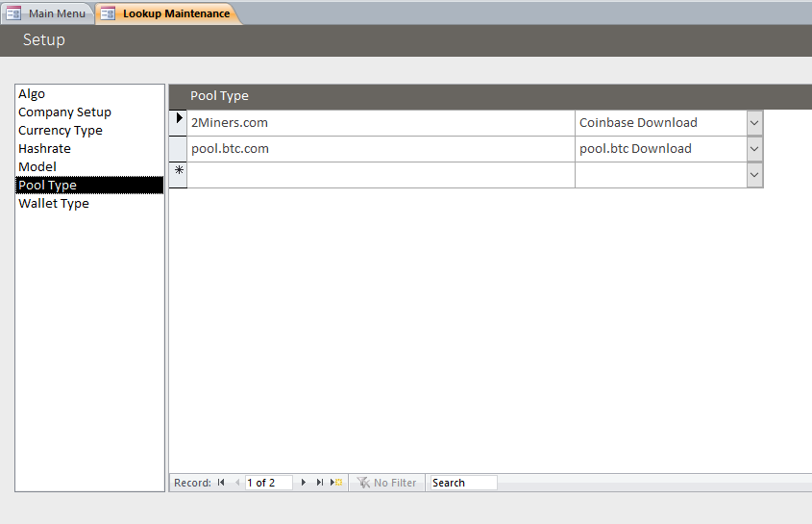
Task: Go to first record navigation button
Action: (x=221, y=483)
